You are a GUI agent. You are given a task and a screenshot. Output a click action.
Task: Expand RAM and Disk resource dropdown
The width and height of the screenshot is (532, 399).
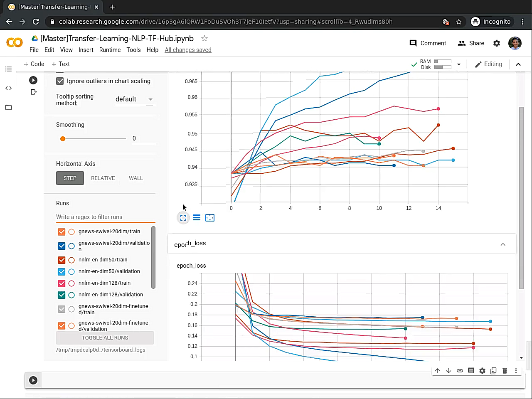[459, 64]
